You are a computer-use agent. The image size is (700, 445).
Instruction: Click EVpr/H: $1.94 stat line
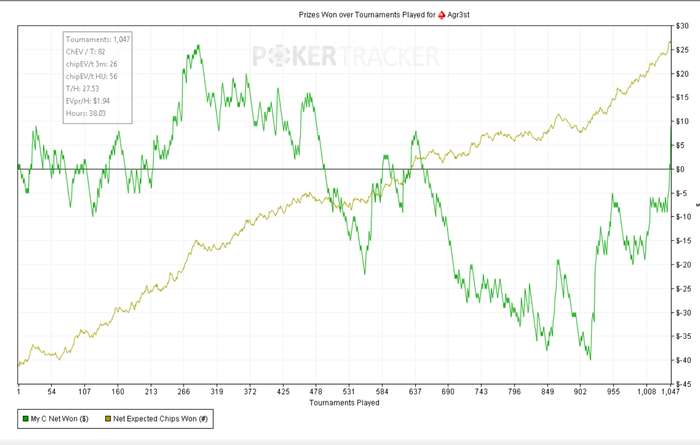pyautogui.click(x=88, y=101)
